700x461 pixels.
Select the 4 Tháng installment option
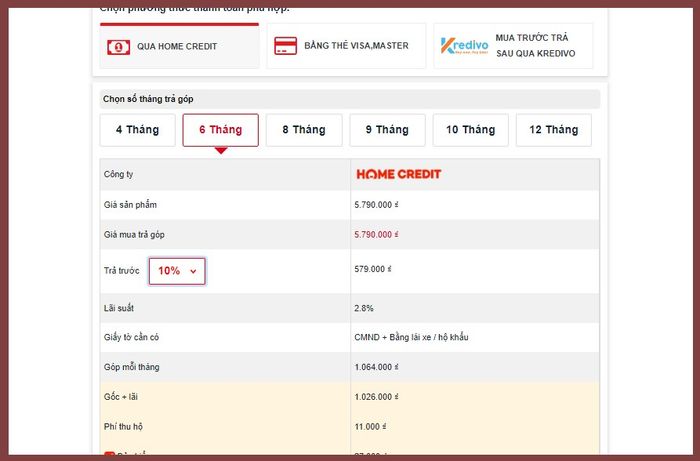tap(137, 130)
